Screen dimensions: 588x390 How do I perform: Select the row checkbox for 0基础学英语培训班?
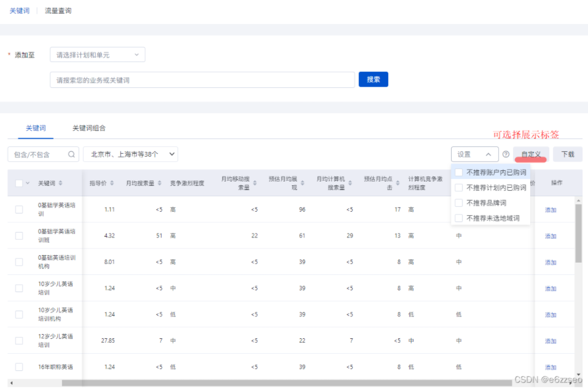pyautogui.click(x=19, y=236)
